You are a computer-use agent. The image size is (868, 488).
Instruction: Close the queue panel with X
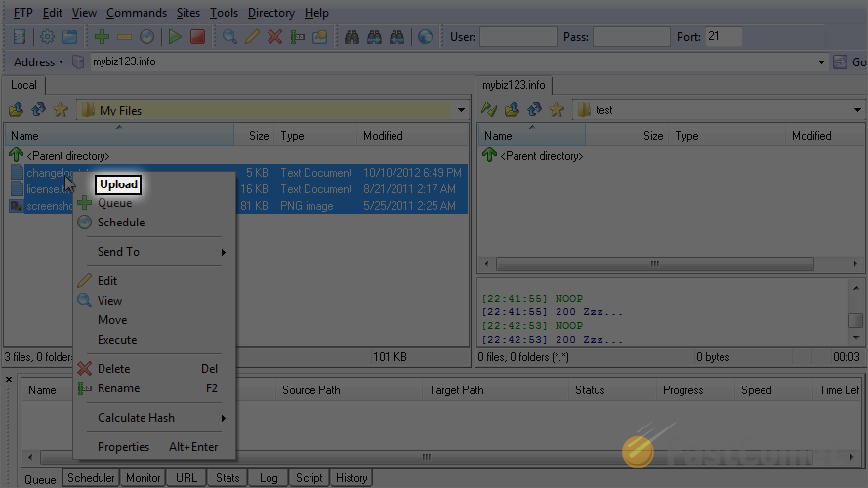click(x=9, y=380)
